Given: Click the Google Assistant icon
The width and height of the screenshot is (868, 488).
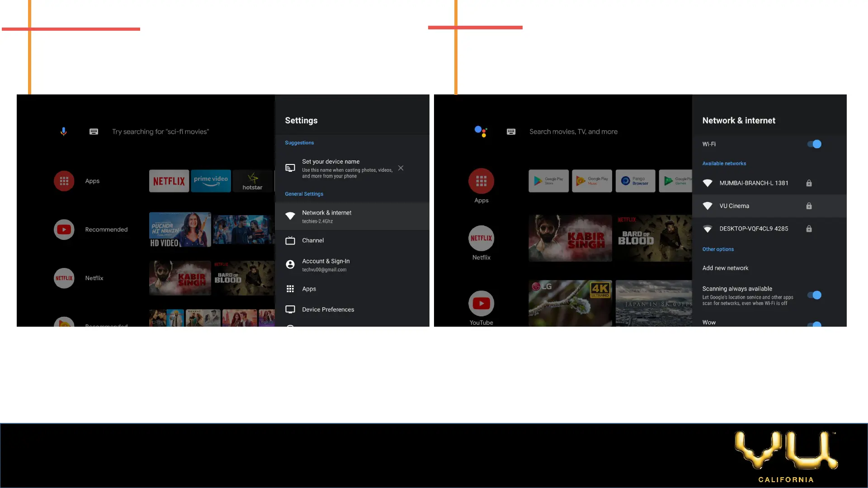Looking at the screenshot, I should coord(481,131).
